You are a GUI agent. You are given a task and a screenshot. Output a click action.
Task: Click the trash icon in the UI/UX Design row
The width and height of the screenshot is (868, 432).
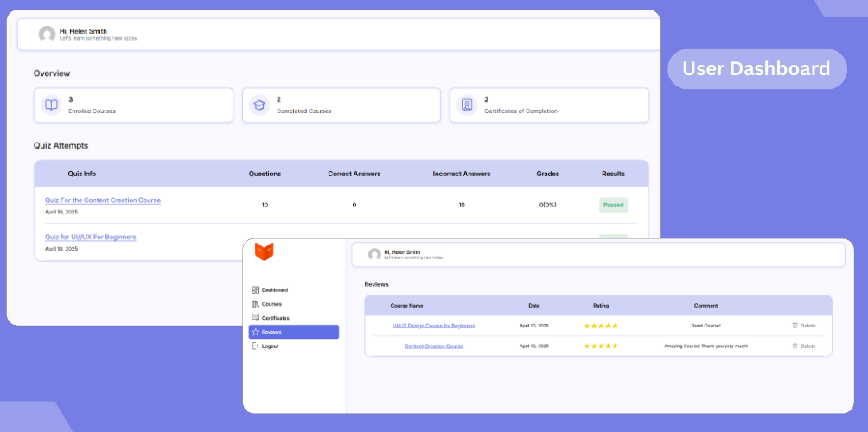[795, 326]
